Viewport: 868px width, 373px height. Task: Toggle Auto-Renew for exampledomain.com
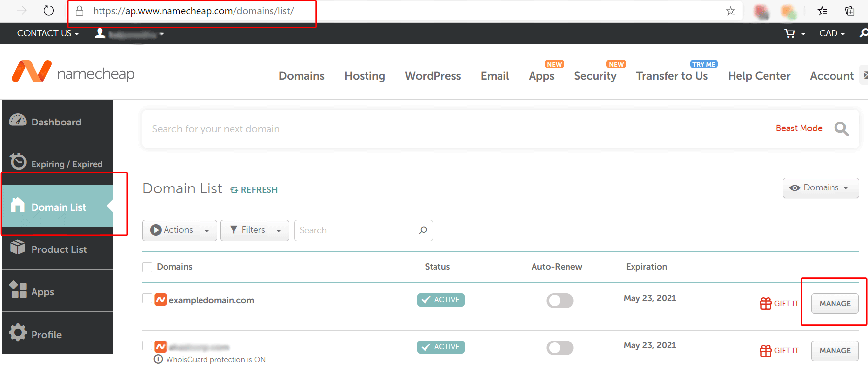pyautogui.click(x=560, y=300)
